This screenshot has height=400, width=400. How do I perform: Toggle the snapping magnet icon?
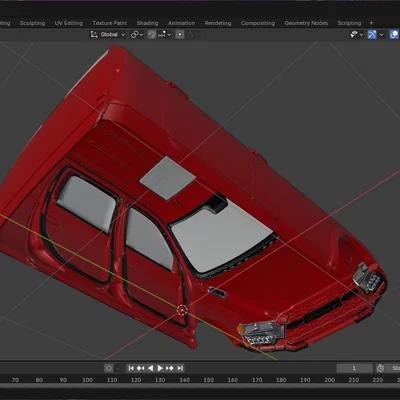[x=152, y=34]
